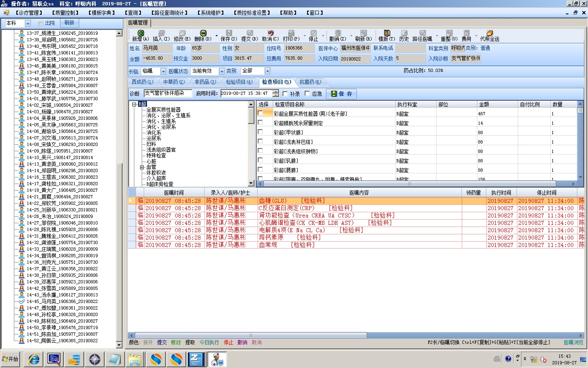Click the help question mark tray icon
The height and width of the screenshot is (368, 588).
coord(508,359)
